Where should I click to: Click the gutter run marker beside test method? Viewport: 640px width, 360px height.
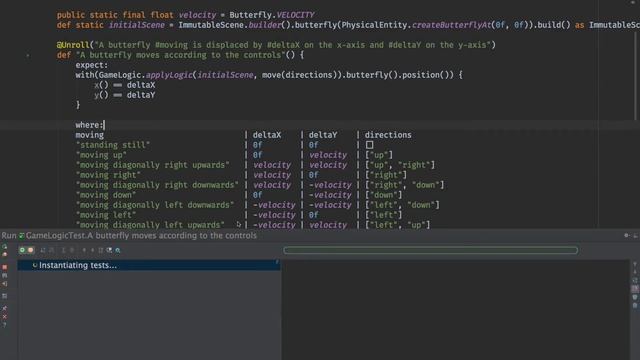tap(28, 55)
